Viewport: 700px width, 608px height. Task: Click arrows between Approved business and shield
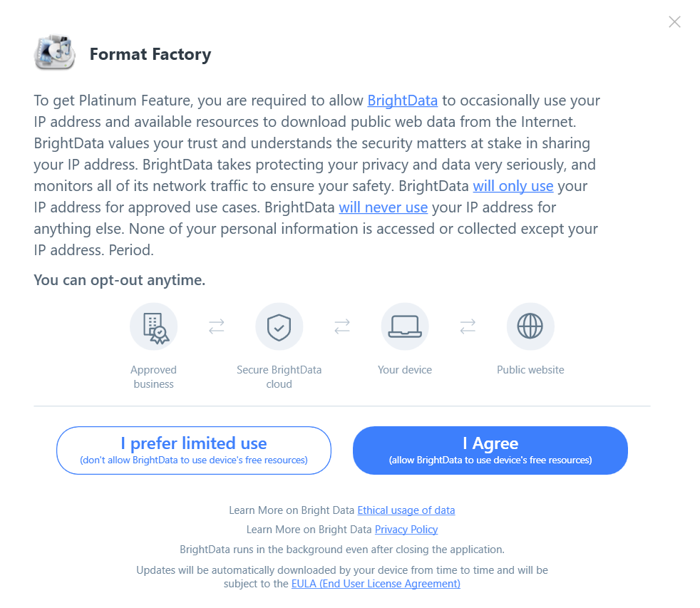point(216,326)
